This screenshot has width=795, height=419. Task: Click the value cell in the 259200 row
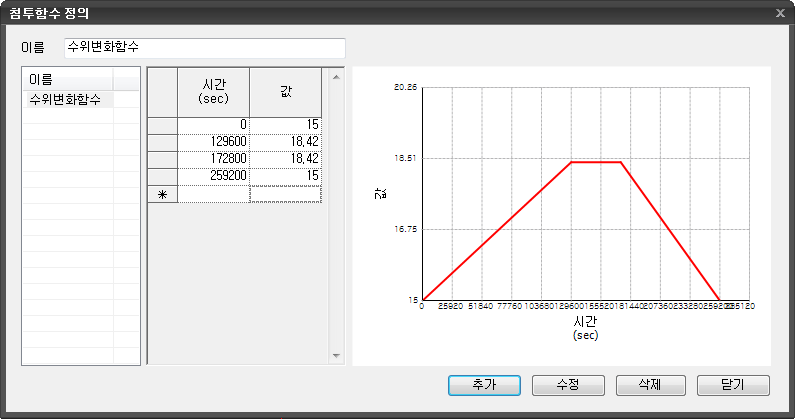pyautogui.click(x=285, y=175)
